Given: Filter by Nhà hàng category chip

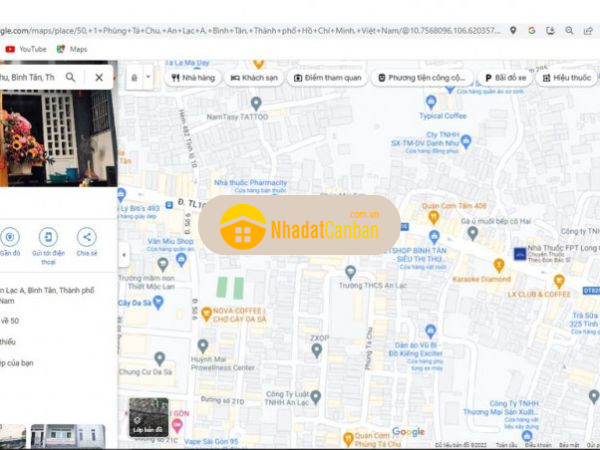Looking at the screenshot, I should click(x=194, y=77).
